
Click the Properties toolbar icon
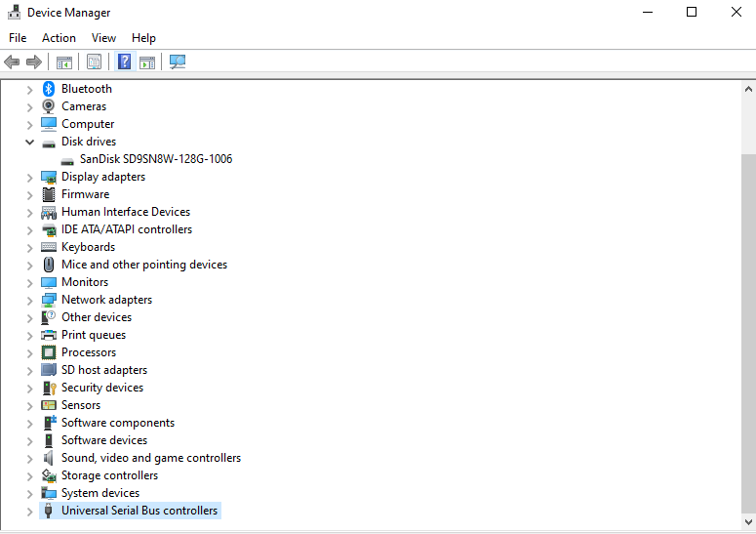pos(94,62)
